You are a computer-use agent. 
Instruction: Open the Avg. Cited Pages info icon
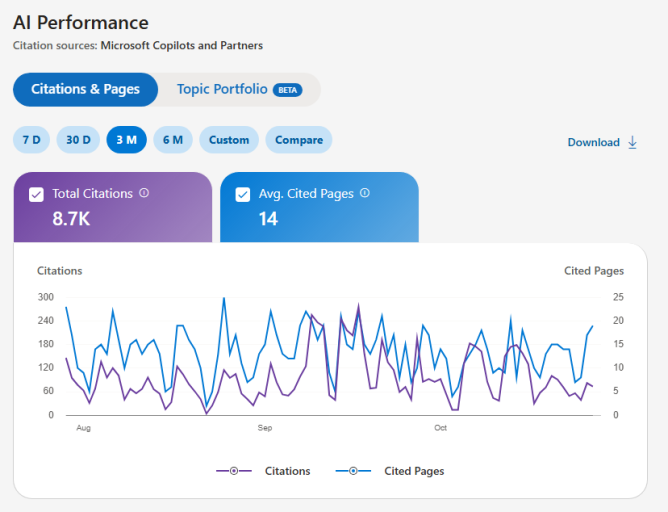pyautogui.click(x=365, y=193)
